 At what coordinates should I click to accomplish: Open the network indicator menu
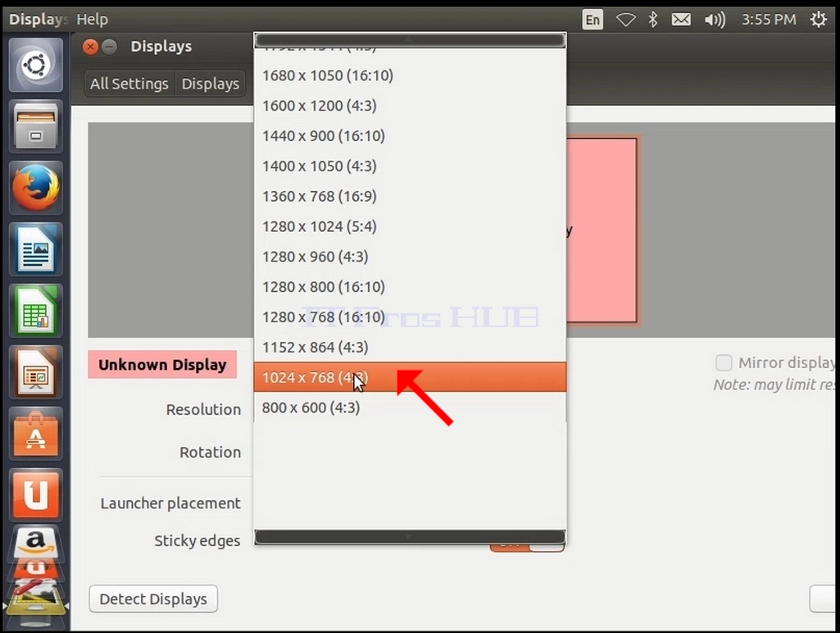pos(625,20)
